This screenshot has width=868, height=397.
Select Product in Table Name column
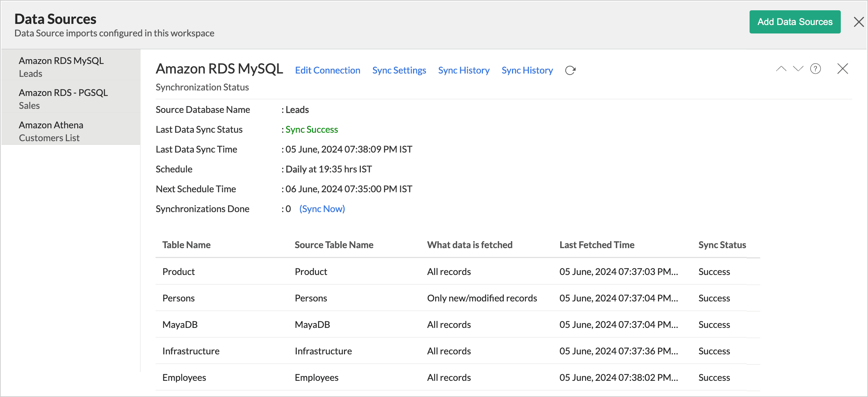pos(178,272)
